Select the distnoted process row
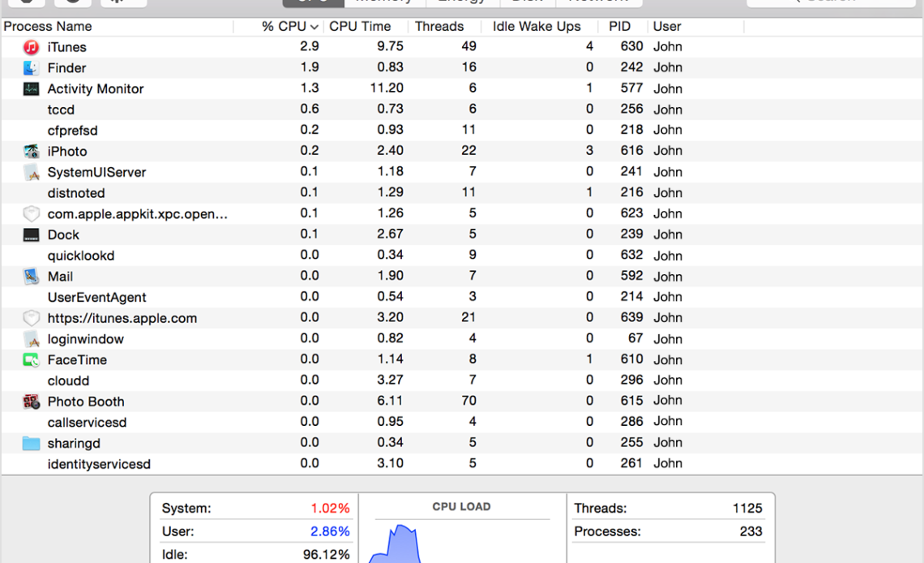924x563 pixels. pyautogui.click(x=461, y=193)
